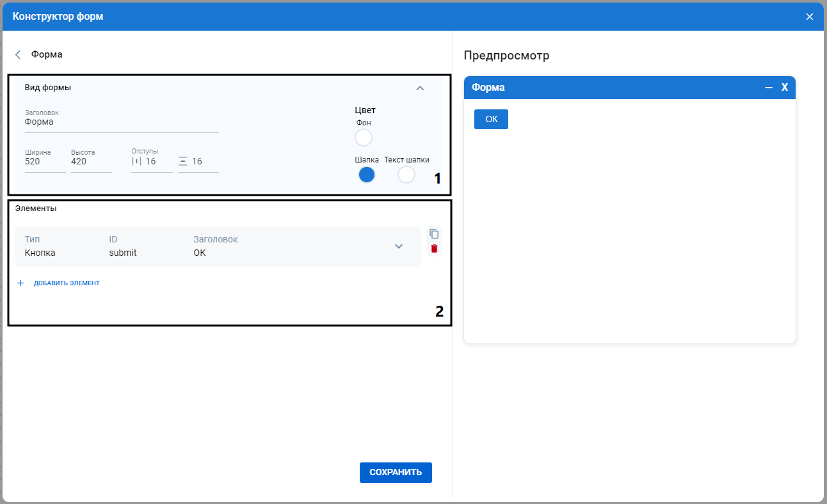Click the Высота height field
Image resolution: width=827 pixels, height=504 pixels.
[x=92, y=161]
